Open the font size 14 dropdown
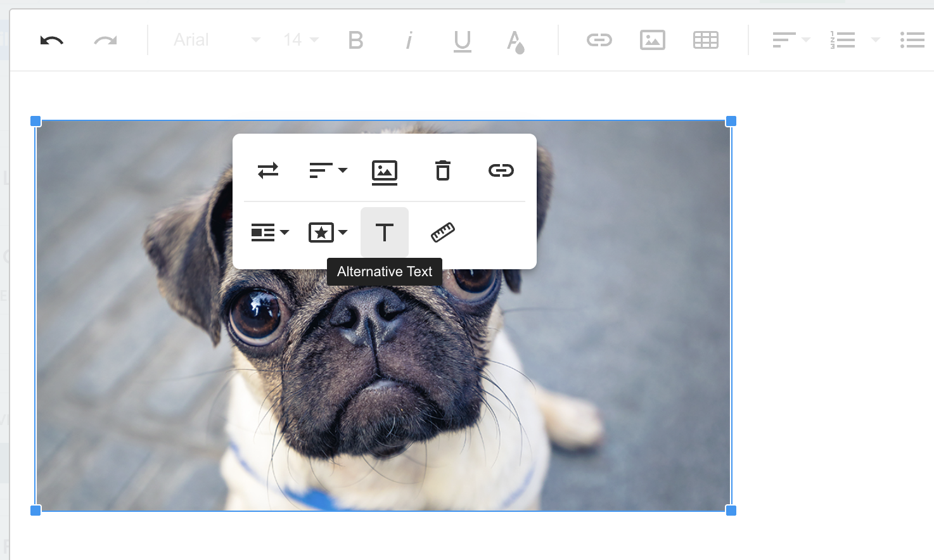The width and height of the screenshot is (934, 560). 300,40
